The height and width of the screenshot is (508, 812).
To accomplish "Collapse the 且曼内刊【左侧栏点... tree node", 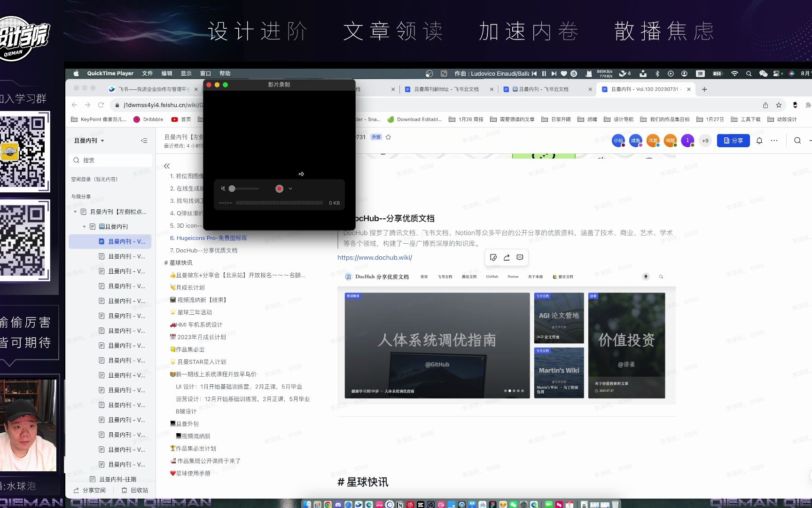I will (x=75, y=212).
